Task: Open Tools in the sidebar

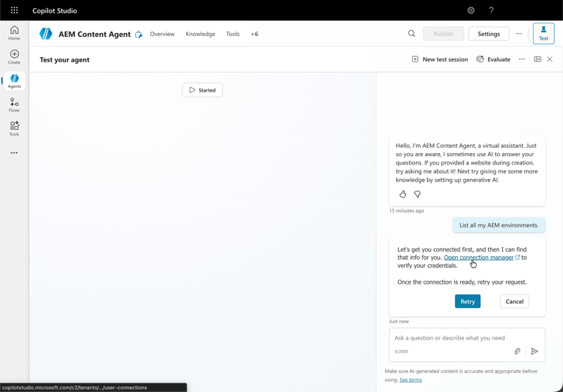Action: point(14,128)
